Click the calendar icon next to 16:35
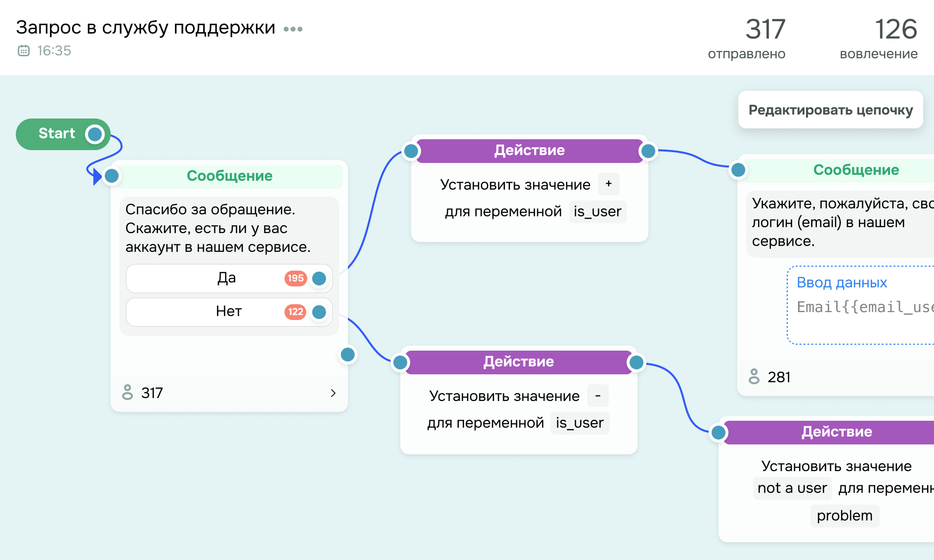934x560 pixels. pyautogui.click(x=24, y=50)
